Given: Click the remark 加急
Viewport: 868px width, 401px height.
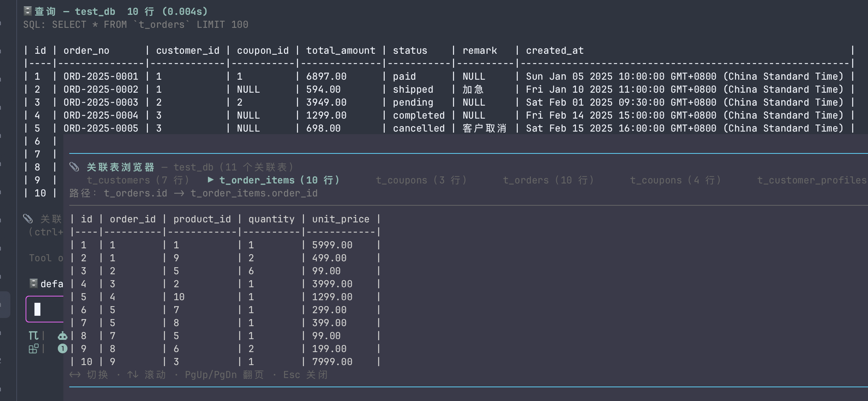Looking at the screenshot, I should tap(473, 89).
